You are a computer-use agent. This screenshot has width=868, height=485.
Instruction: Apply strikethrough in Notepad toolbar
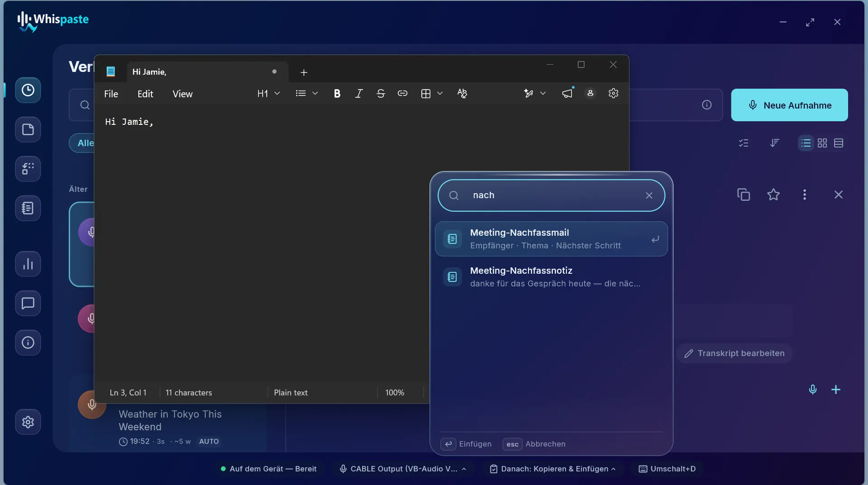click(x=381, y=94)
